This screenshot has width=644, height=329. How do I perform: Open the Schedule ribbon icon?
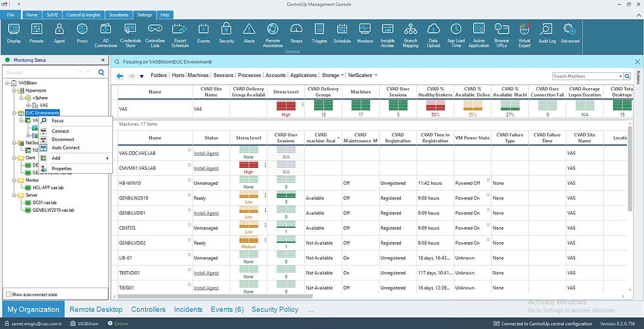point(342,34)
